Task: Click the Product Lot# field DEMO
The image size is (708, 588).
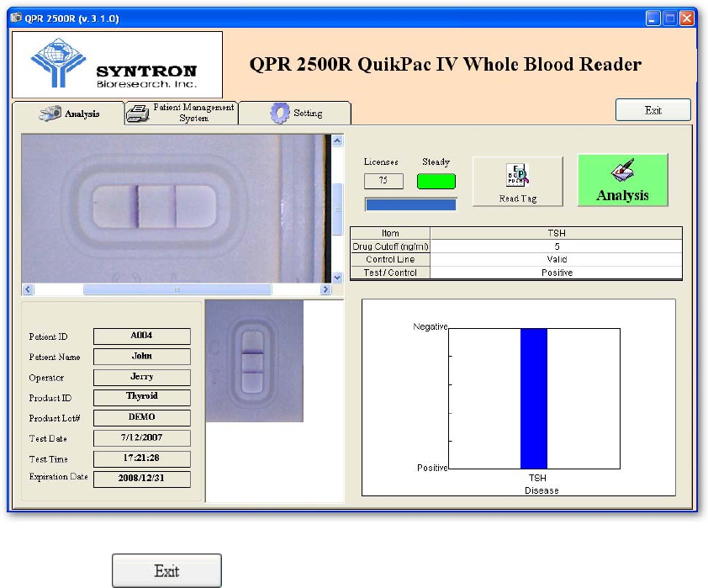Action: (x=142, y=418)
